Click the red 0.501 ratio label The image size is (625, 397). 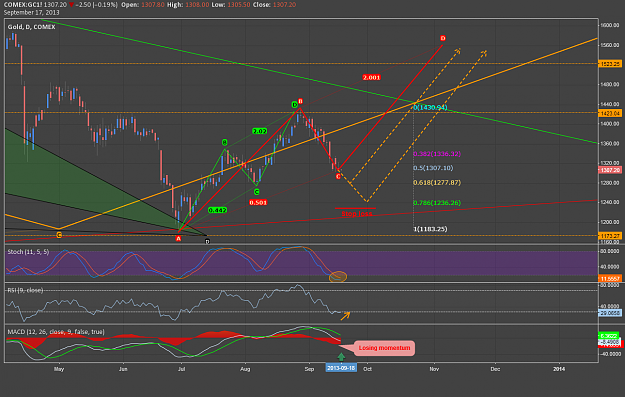tap(258, 202)
